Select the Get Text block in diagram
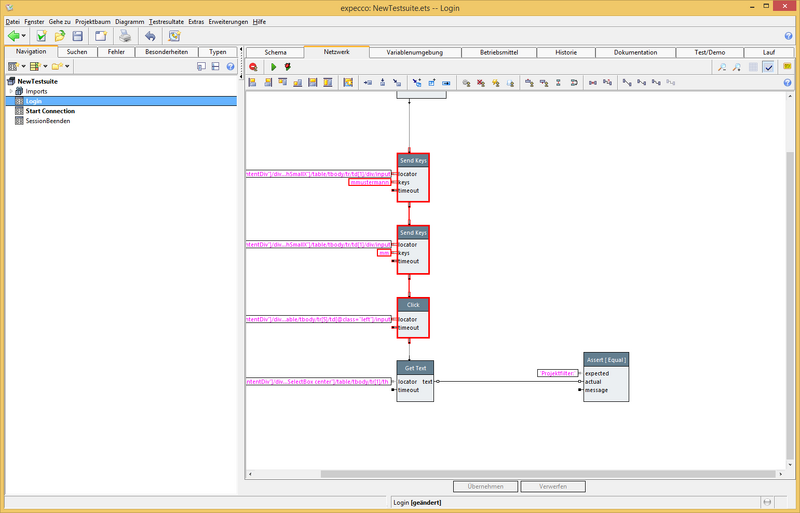Image resolution: width=800 pixels, height=513 pixels. [x=415, y=367]
